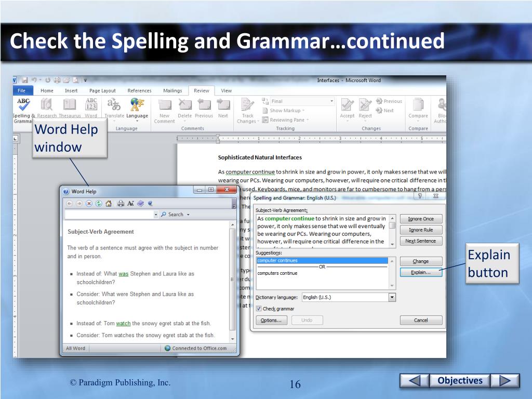Click the Home icon in Word Help

[x=109, y=204]
